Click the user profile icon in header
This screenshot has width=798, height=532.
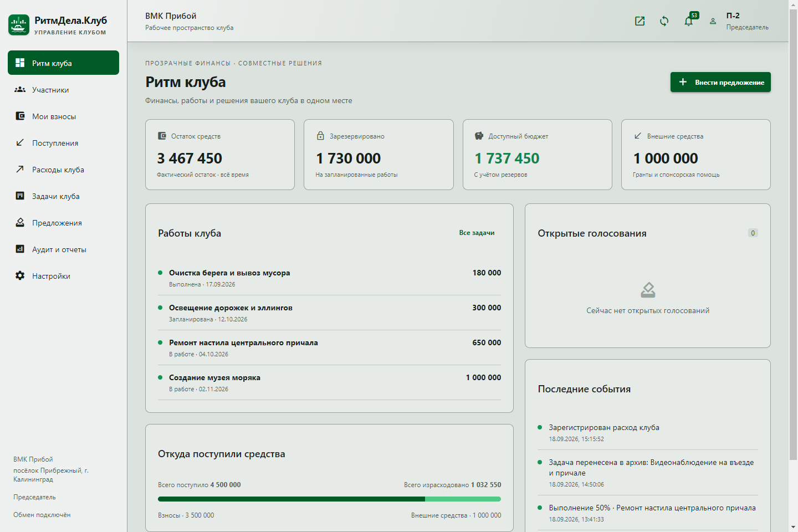click(x=713, y=21)
